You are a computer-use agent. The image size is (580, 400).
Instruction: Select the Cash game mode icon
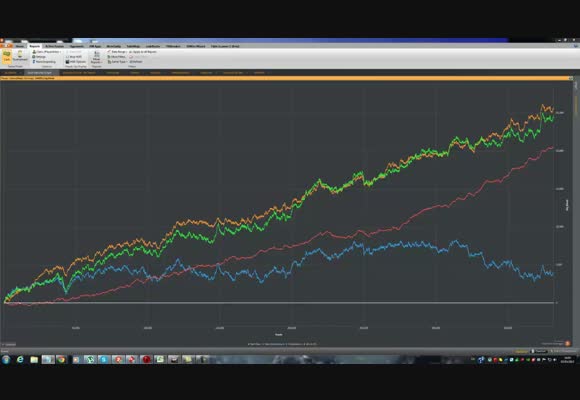pos(7,57)
